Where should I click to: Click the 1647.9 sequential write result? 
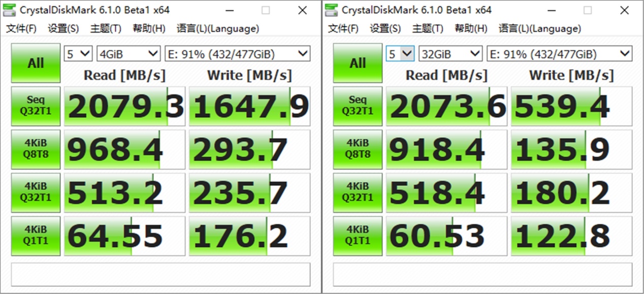tap(249, 106)
